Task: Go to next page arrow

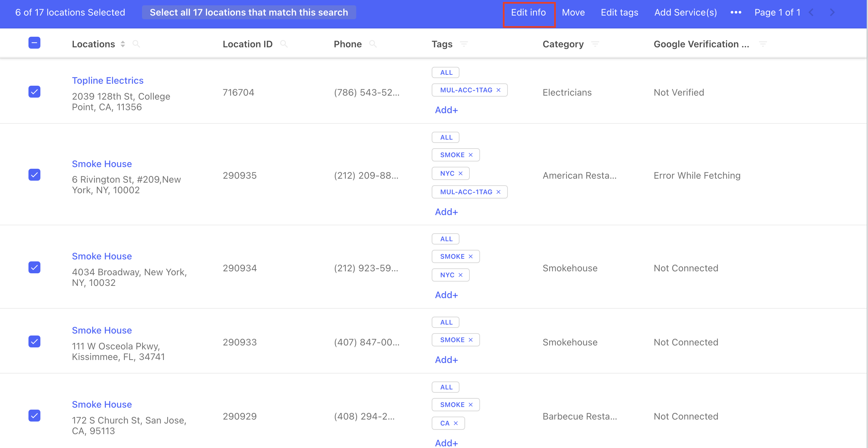Action: [x=832, y=12]
